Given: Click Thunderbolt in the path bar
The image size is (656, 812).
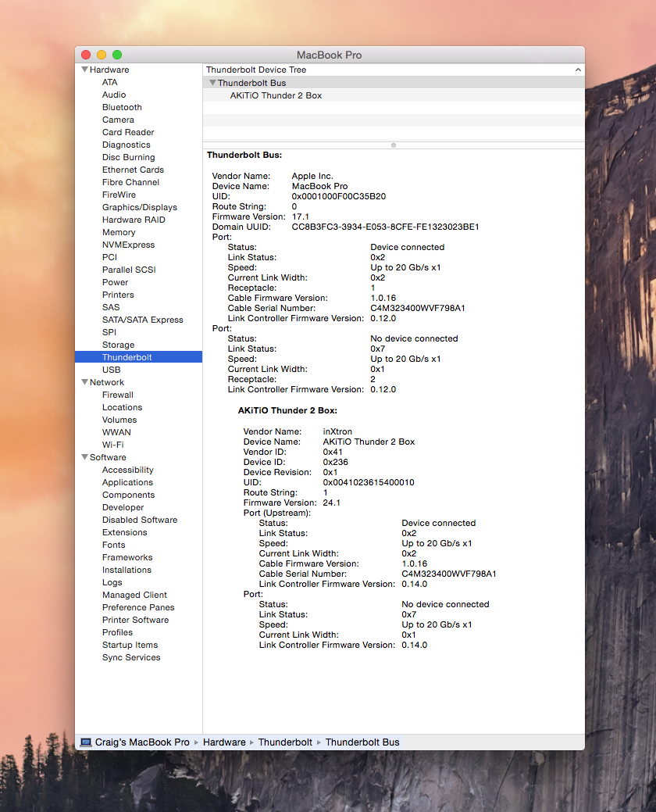Looking at the screenshot, I should coord(285,742).
